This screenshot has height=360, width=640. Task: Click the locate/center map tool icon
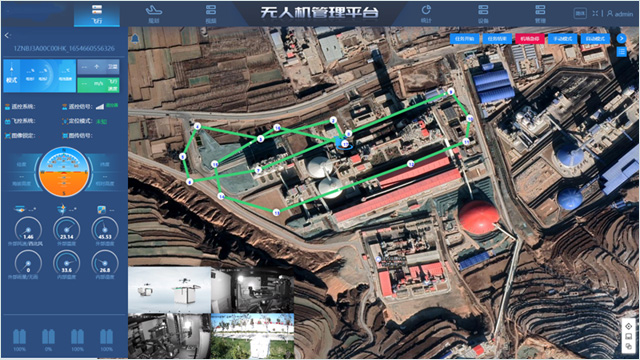[629, 326]
